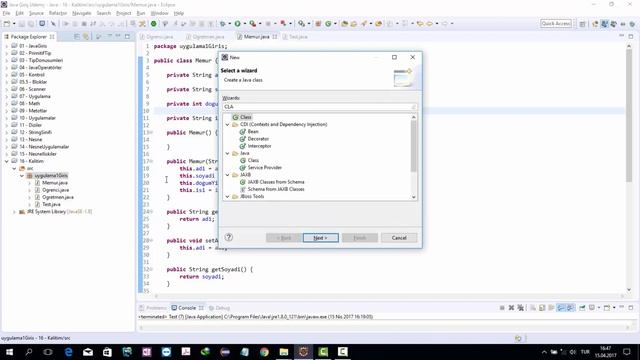Screen dimensions: 640x360
Task: Click the Eclipse icon on taskbar
Action: (303, 351)
